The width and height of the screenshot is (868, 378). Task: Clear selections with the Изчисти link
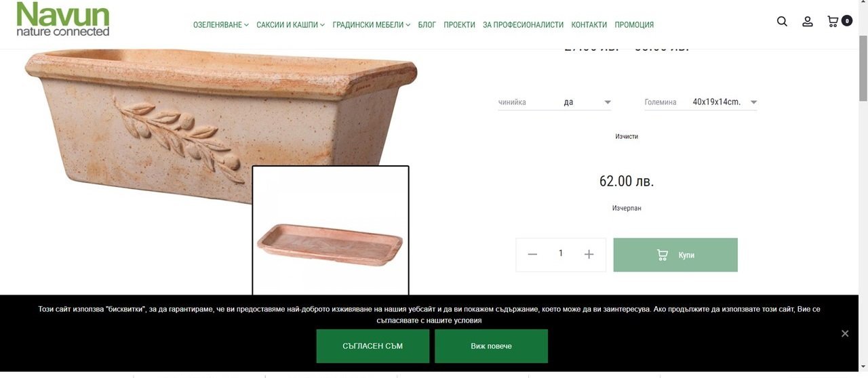[x=627, y=136]
